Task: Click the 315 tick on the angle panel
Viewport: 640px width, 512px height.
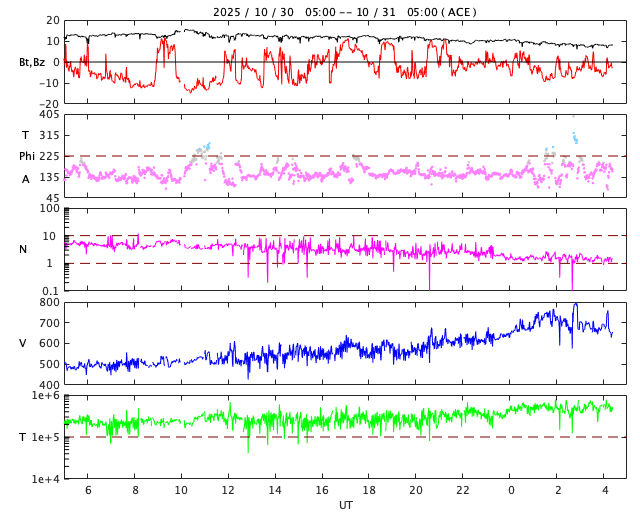Action: pos(49,135)
